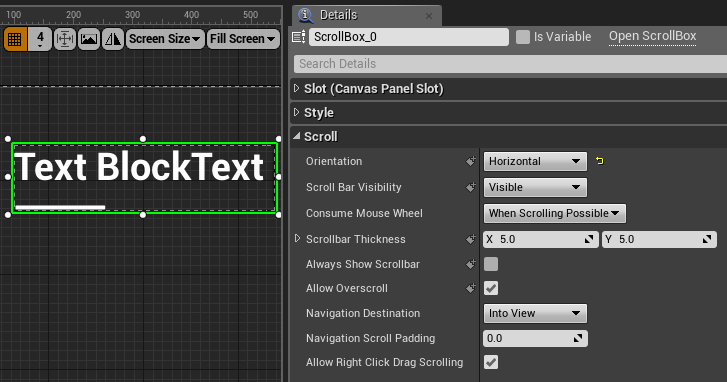Screen dimensions: 727x382
Task: Toggle the preview background image icon
Action: (x=89, y=39)
